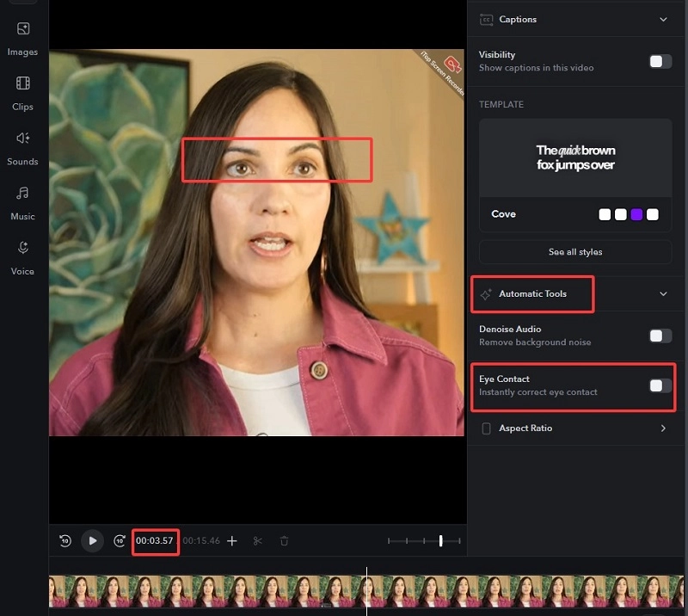Select the Clips icon in sidebar

(x=22, y=93)
